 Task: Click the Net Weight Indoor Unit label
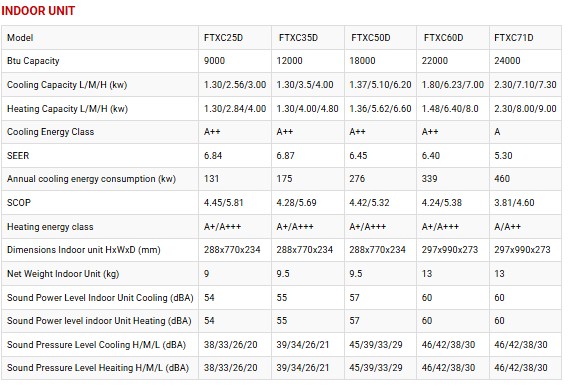pyautogui.click(x=63, y=274)
